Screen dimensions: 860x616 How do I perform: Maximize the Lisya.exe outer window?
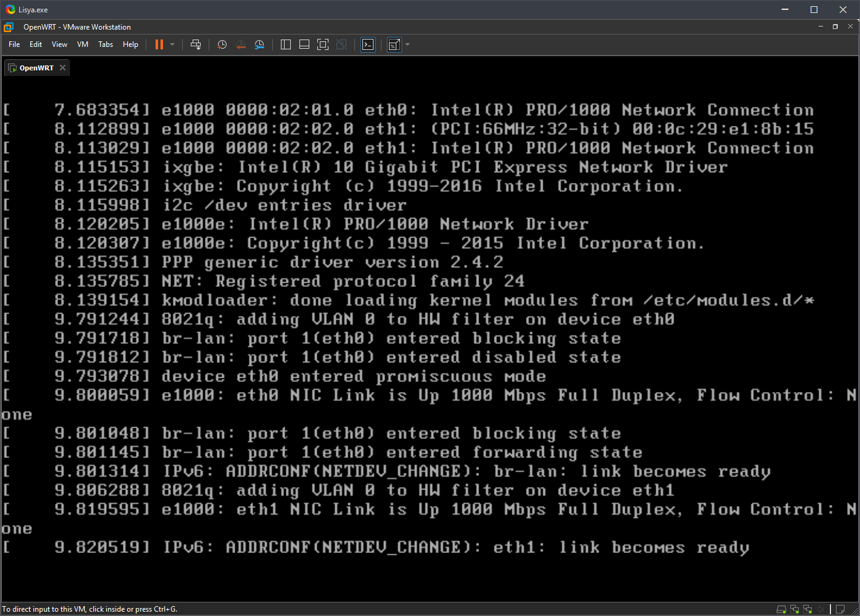814,9
